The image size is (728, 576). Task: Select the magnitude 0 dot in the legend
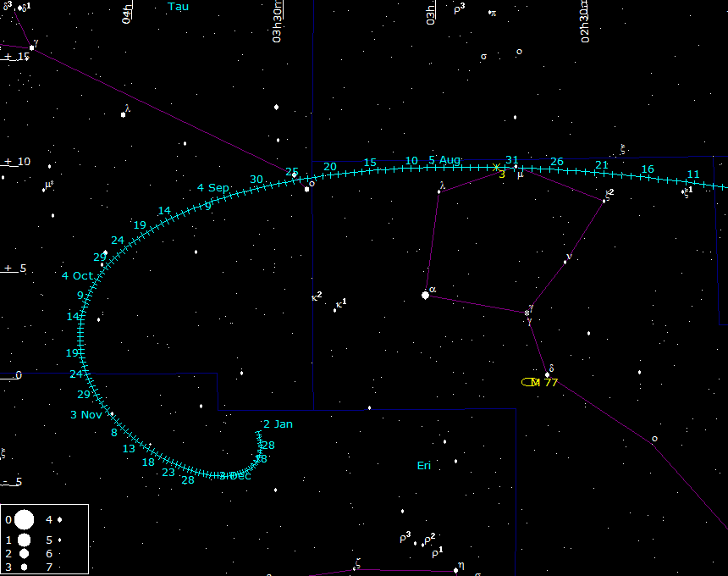point(25,520)
